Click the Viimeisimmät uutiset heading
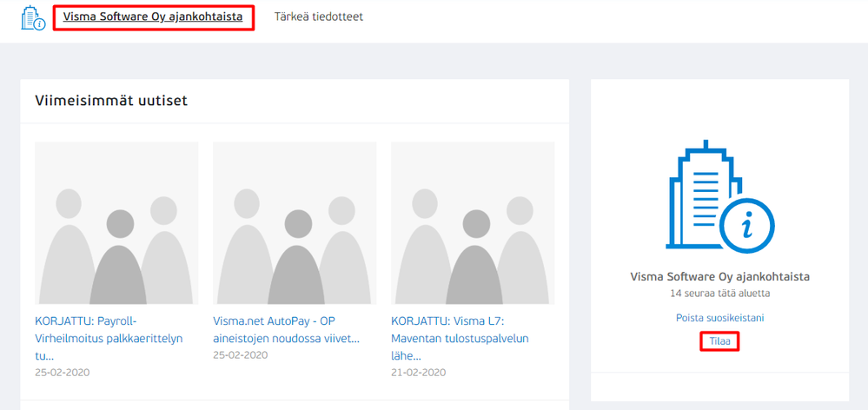The image size is (868, 410). [x=111, y=100]
